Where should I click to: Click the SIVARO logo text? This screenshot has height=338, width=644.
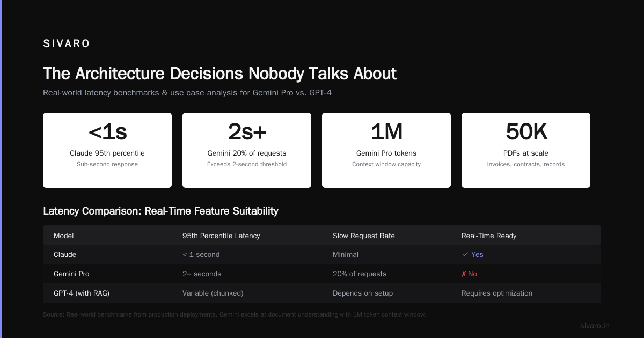pyautogui.click(x=67, y=44)
